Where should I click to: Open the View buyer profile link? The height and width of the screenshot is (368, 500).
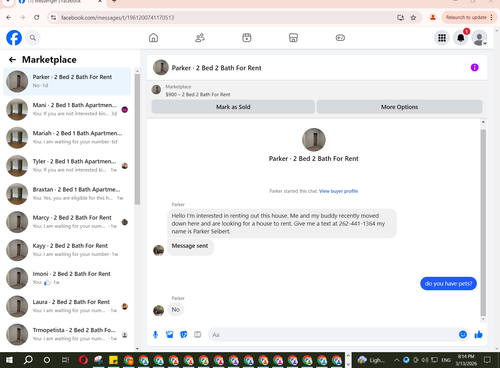(338, 191)
